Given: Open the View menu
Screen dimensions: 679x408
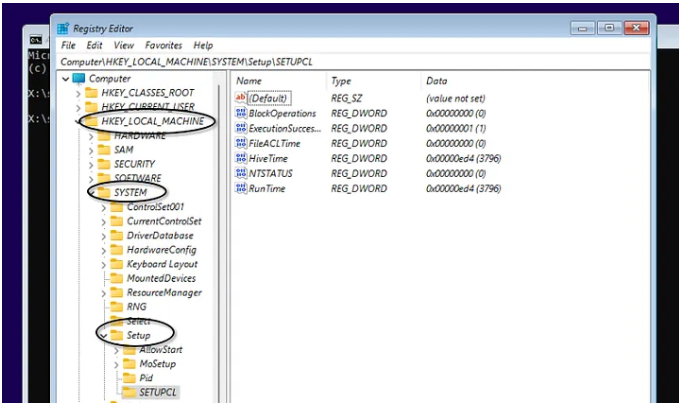Looking at the screenshot, I should (123, 46).
